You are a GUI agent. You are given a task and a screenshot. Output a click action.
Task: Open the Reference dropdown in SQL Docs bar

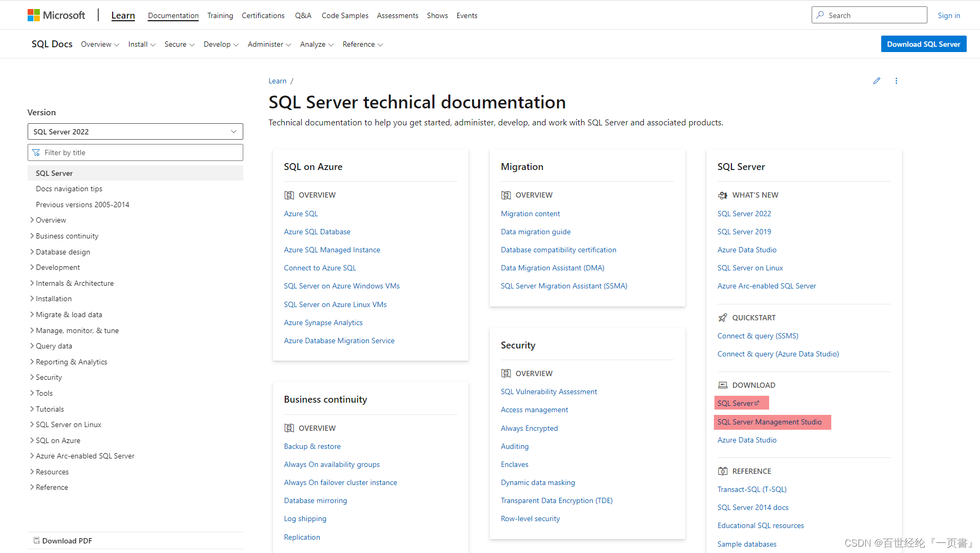tap(363, 44)
